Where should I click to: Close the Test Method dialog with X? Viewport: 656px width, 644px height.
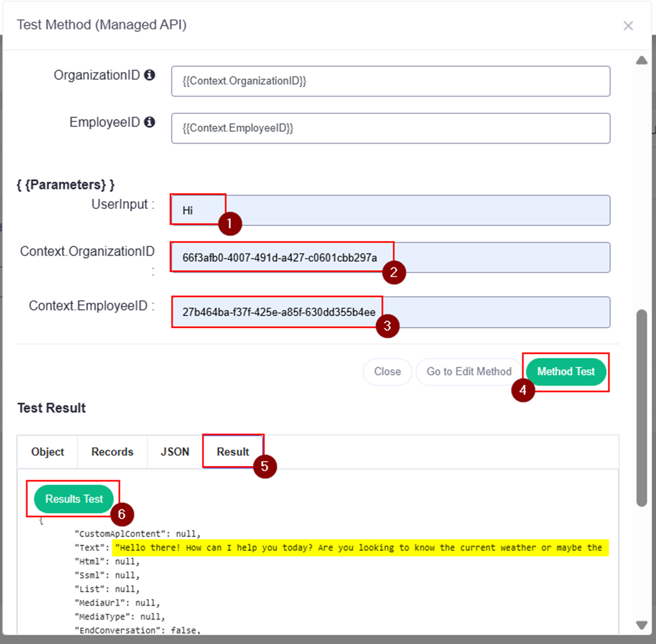click(628, 25)
